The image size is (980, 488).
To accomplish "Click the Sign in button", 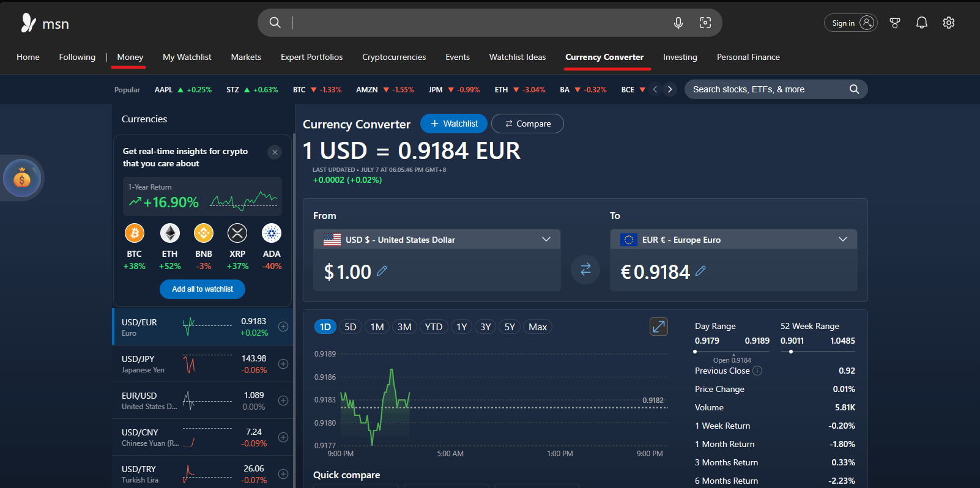I will point(851,23).
